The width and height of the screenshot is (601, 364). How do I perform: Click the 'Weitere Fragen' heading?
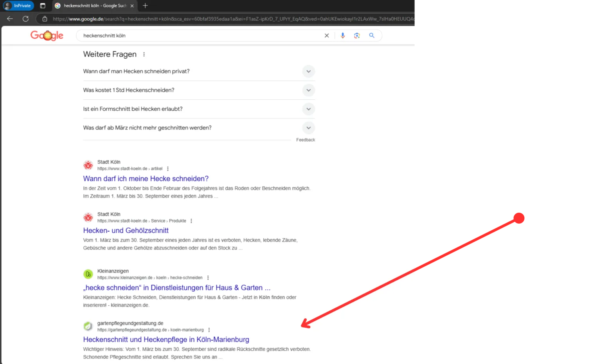pos(110,54)
